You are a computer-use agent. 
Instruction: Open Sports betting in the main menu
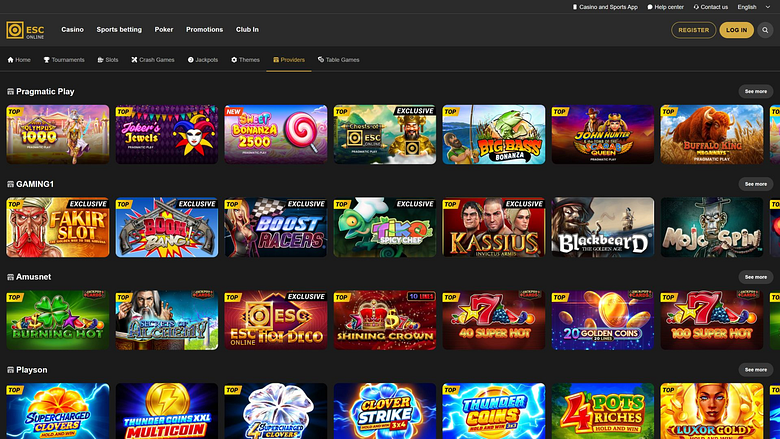coord(119,29)
